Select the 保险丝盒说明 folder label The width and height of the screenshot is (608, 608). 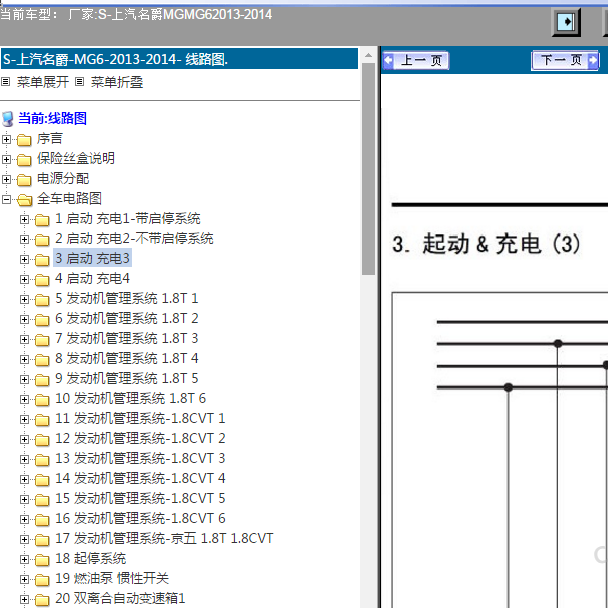click(x=76, y=158)
